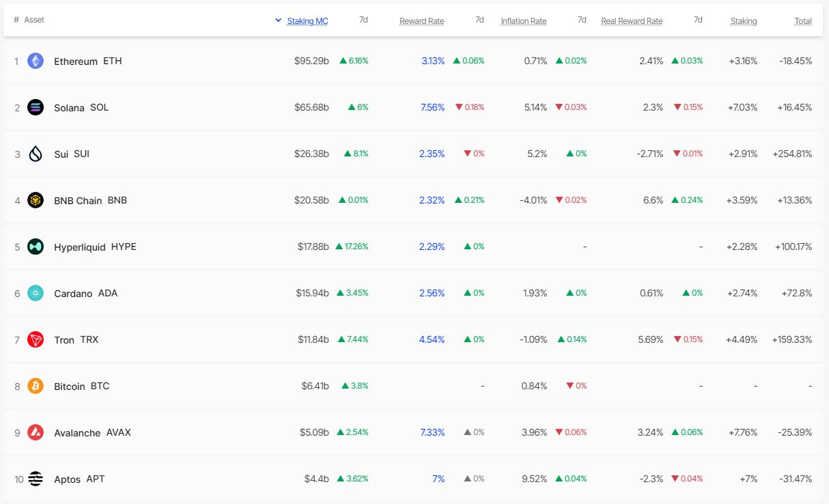Click Tron total return +159.33%
Image resolution: width=829 pixels, height=504 pixels.
(792, 339)
